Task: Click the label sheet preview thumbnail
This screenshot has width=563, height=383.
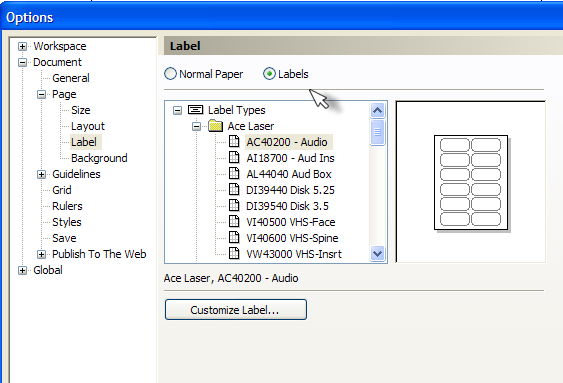Action: (x=471, y=183)
